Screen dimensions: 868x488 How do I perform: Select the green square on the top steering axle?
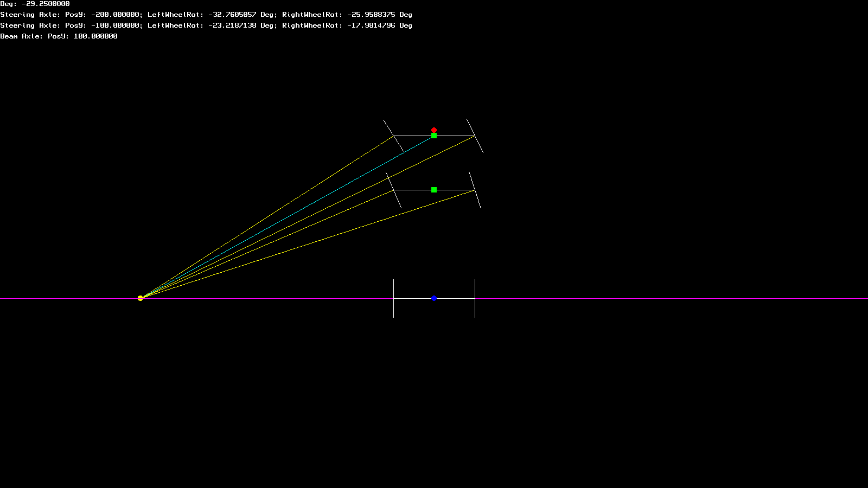point(434,136)
